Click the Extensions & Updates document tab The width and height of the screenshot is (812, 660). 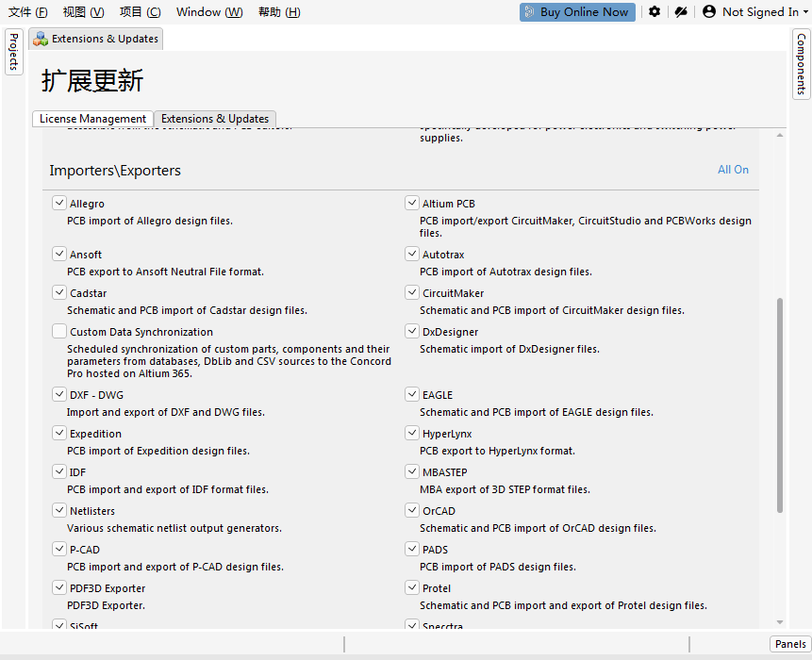96,40
